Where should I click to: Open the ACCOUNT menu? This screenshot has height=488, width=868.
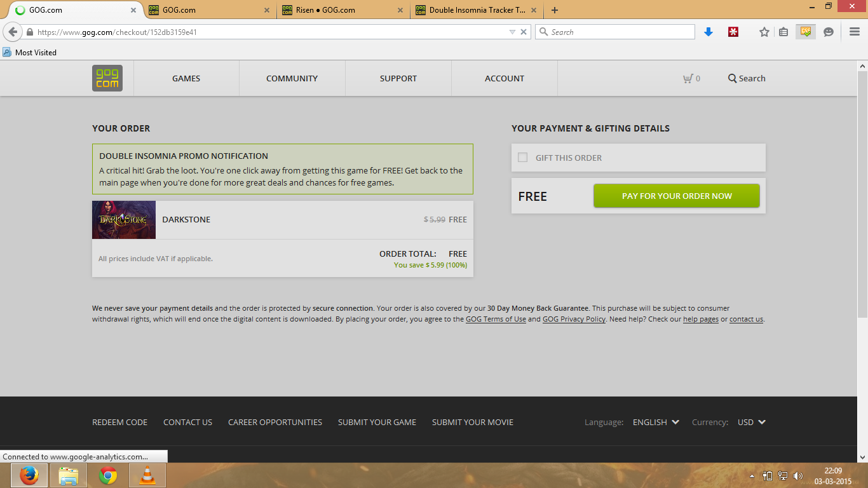click(505, 78)
